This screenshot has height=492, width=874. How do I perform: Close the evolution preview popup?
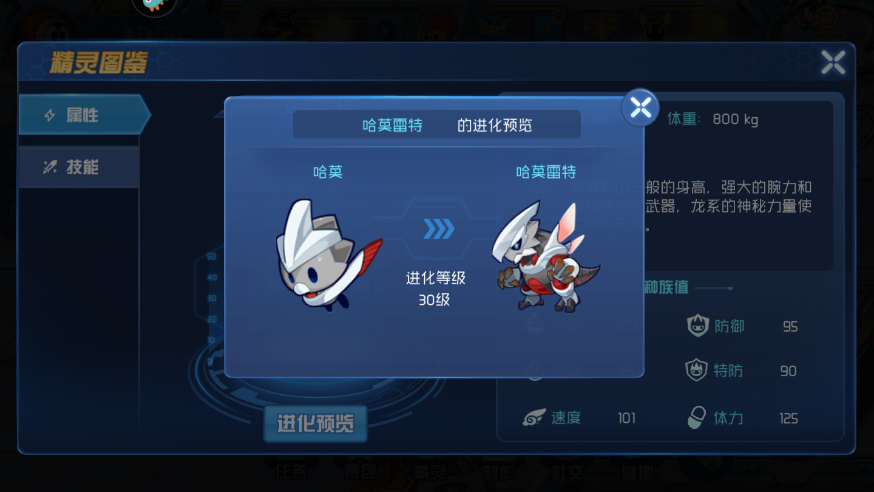click(x=640, y=108)
